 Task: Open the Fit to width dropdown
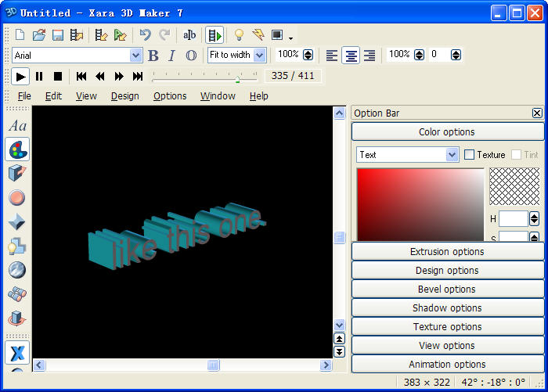(260, 56)
